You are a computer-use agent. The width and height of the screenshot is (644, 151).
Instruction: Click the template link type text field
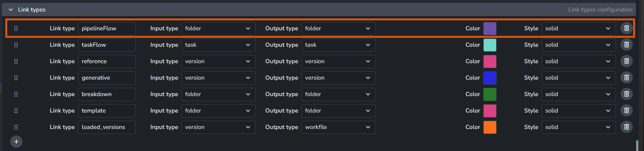107,111
